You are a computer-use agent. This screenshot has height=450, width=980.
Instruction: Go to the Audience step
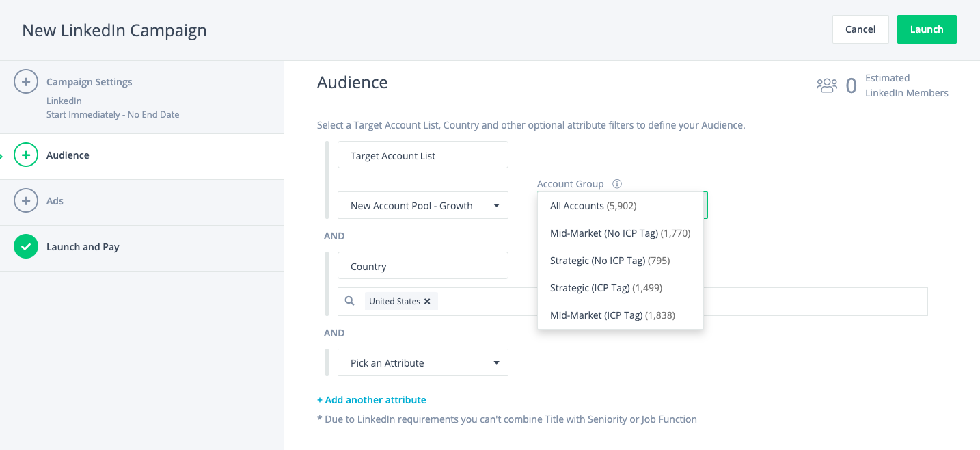click(x=142, y=157)
